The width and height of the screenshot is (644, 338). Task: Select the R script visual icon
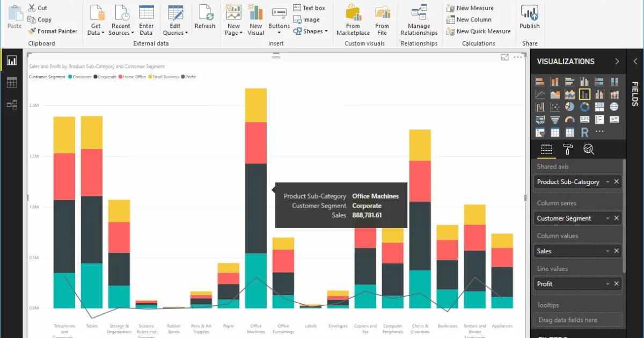pos(584,132)
